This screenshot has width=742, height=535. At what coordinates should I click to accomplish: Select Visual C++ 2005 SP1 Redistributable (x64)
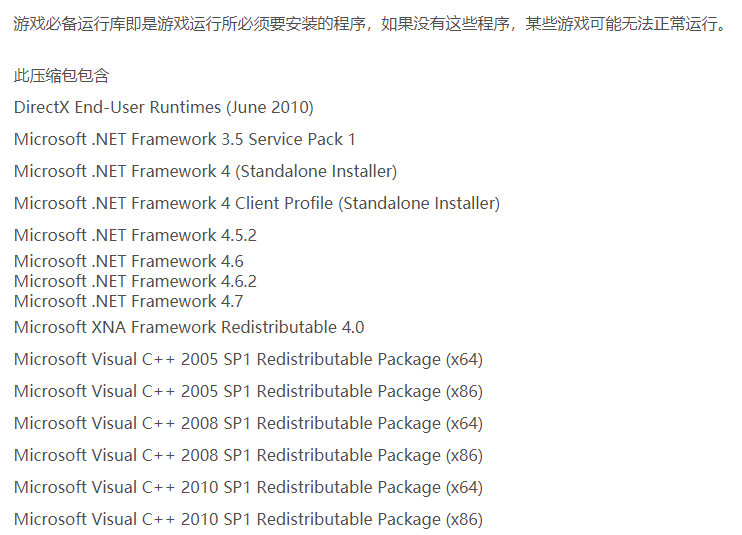pos(248,360)
